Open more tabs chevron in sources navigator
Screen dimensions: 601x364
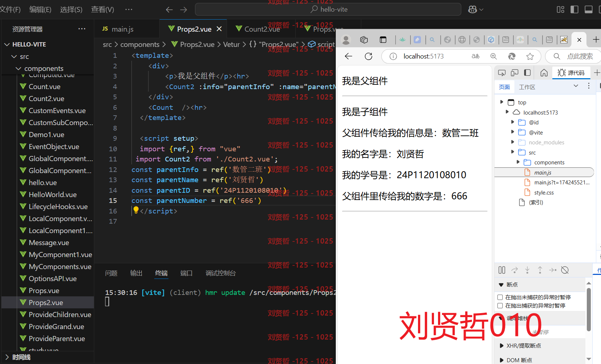tap(576, 86)
